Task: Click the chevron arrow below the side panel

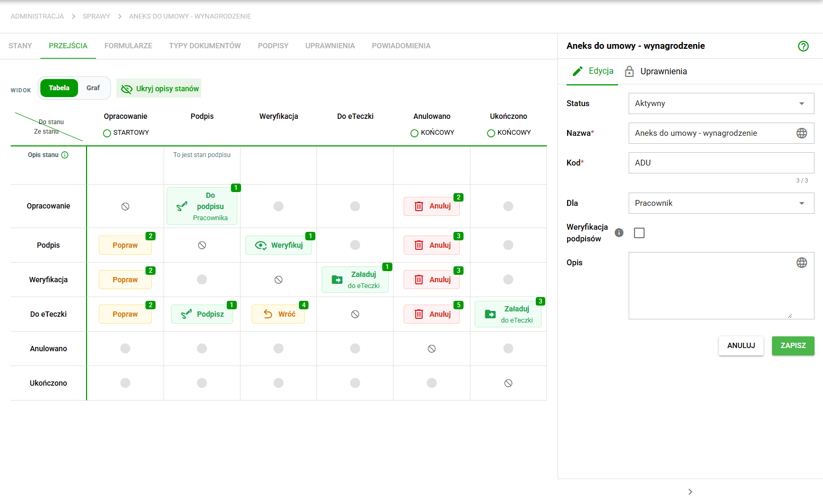Action: 690,492
